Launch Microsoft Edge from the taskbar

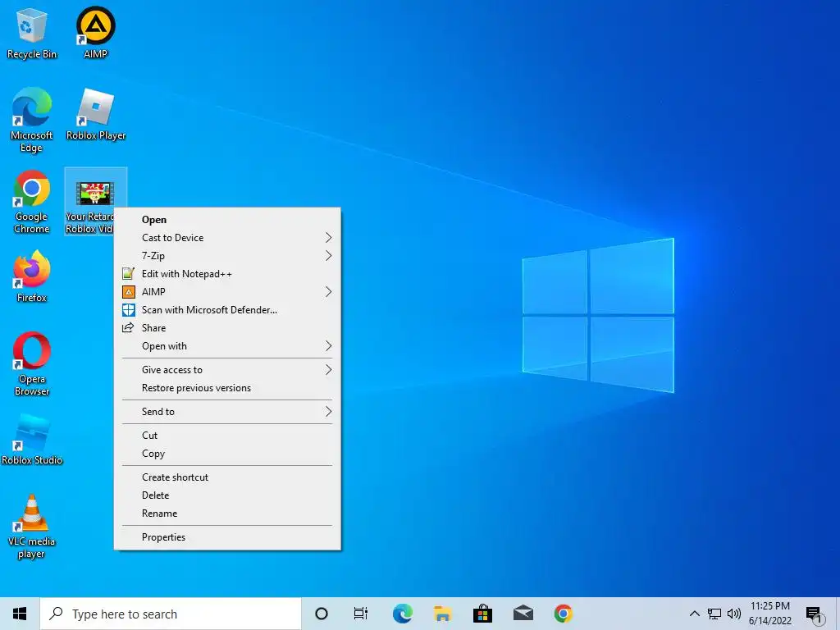(x=402, y=614)
